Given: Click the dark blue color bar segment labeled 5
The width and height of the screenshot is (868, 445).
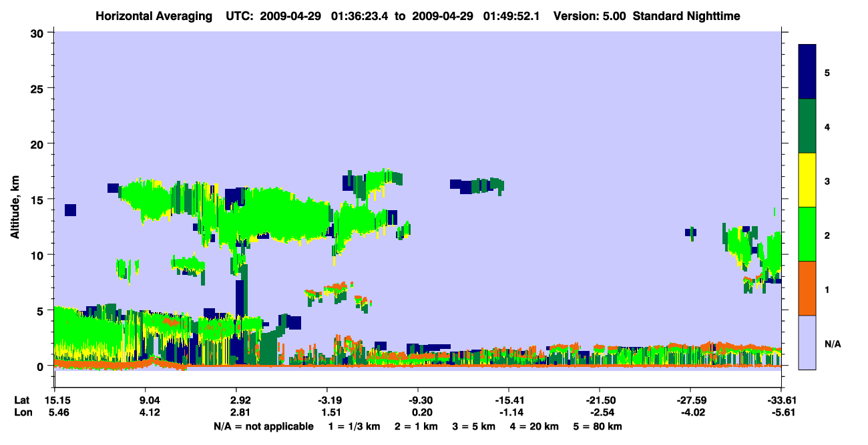Looking at the screenshot, I should pos(807,71).
